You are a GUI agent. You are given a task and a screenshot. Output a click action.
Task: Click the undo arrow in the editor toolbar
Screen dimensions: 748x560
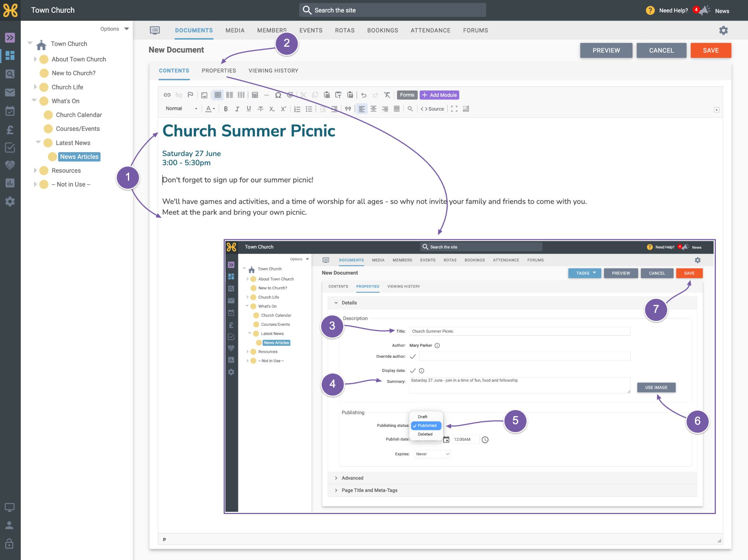[364, 95]
